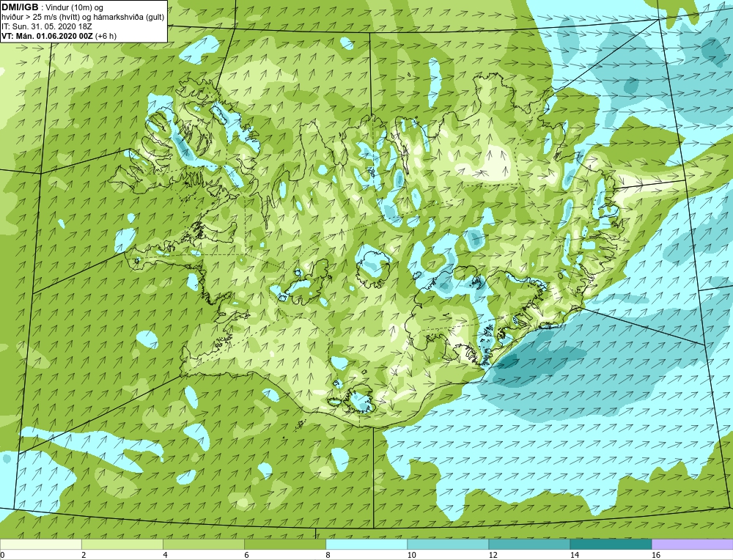Click the 0-2 m/s palest legend swatch
The image size is (733, 560).
[40, 544]
